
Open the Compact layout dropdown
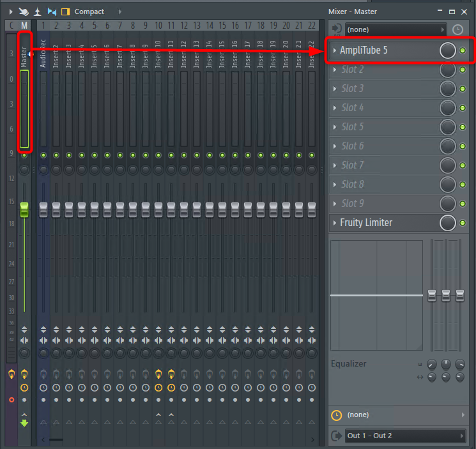point(89,11)
